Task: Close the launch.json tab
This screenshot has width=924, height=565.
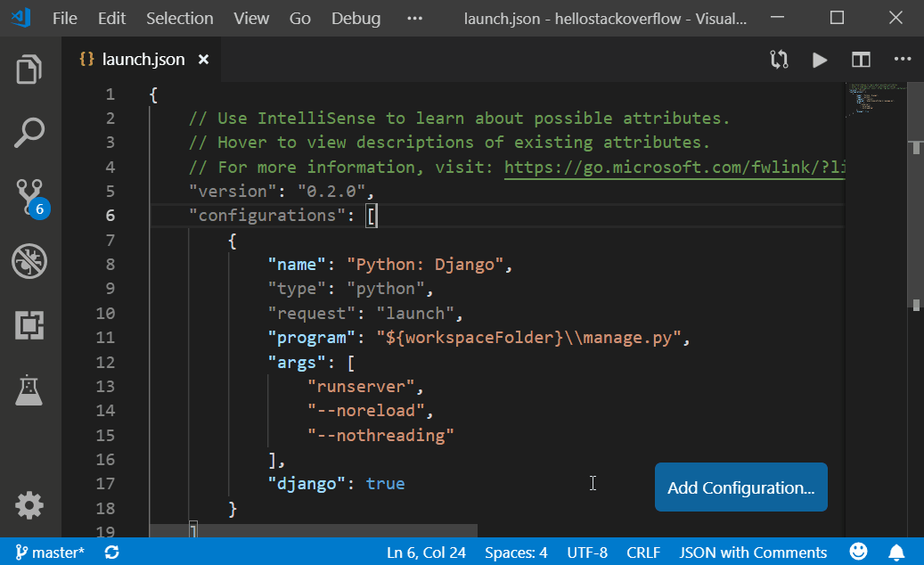Action: click(x=203, y=60)
